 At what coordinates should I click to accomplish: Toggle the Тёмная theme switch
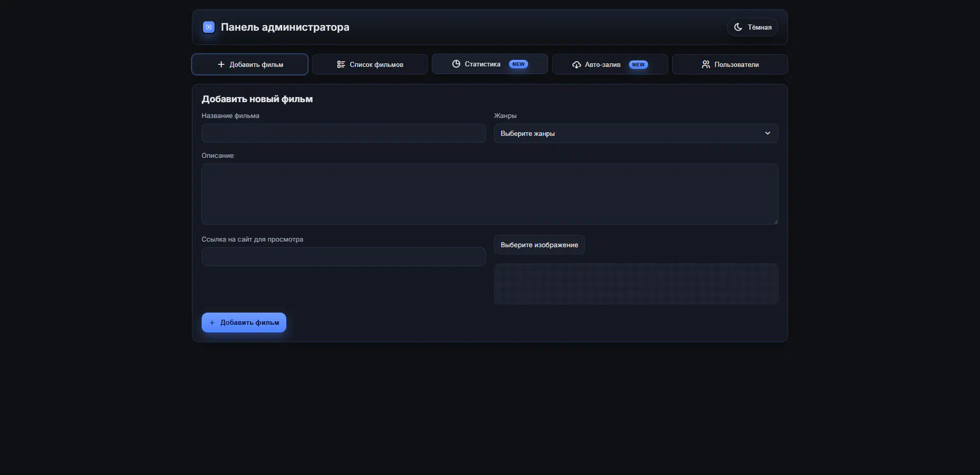click(x=752, y=27)
